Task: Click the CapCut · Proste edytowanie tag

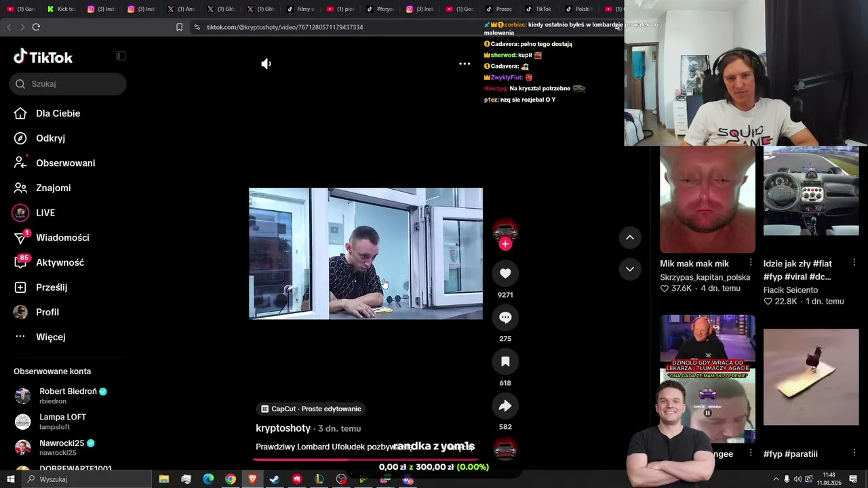Action: (x=311, y=409)
